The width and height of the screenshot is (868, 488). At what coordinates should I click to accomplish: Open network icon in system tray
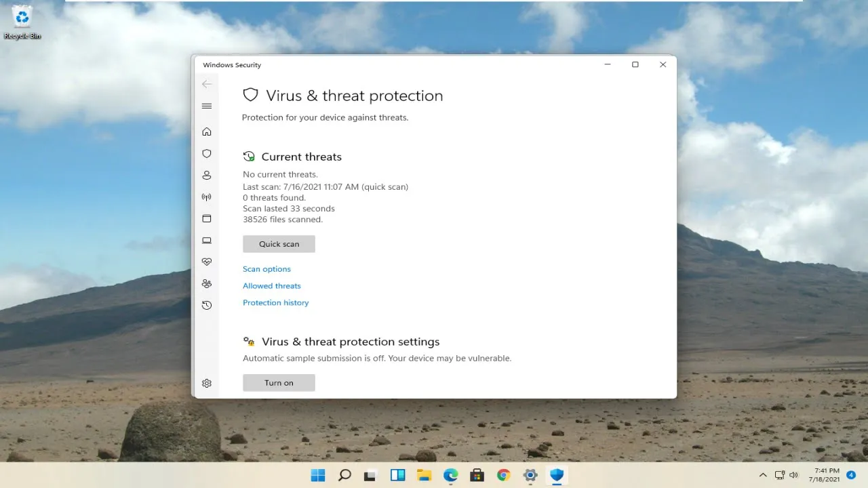(780, 475)
